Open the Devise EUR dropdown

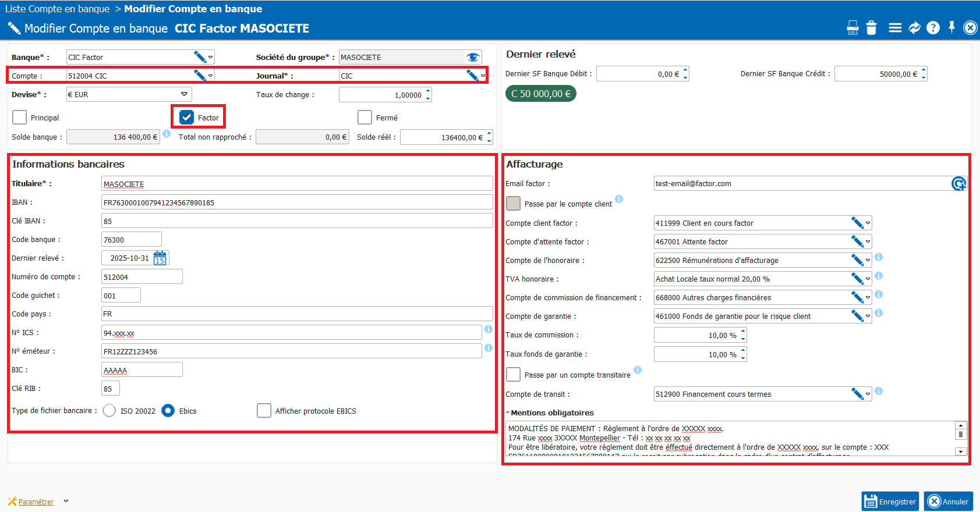[184, 94]
